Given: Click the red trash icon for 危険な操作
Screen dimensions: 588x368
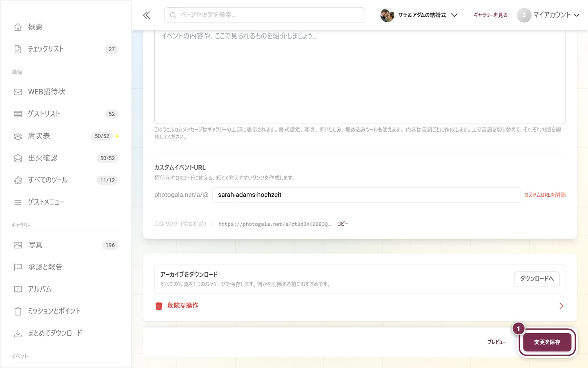Looking at the screenshot, I should [x=159, y=306].
